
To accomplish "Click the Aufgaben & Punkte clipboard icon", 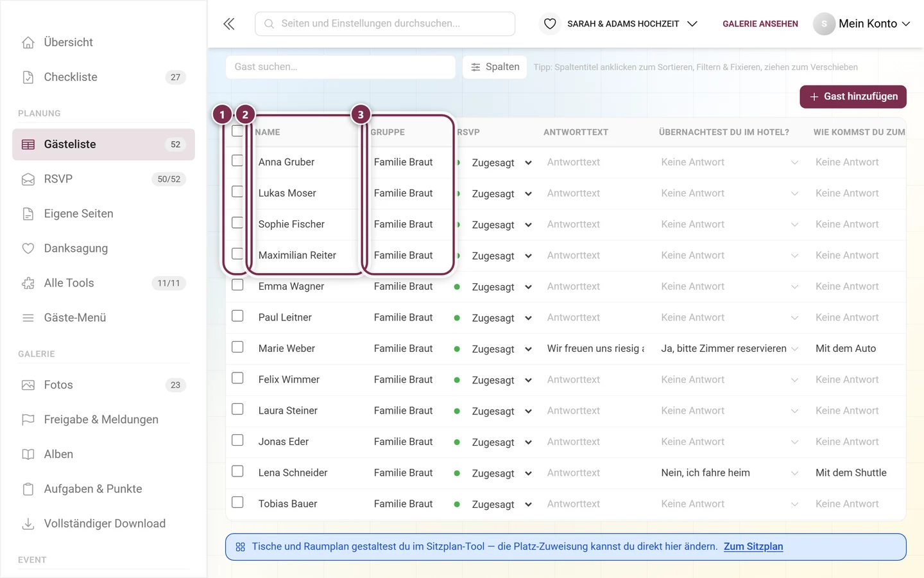I will tap(28, 489).
